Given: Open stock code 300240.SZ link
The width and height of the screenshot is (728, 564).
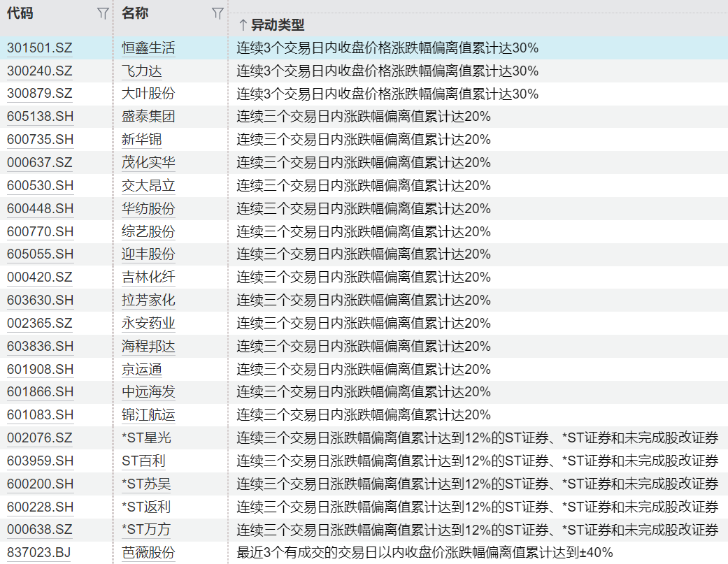Looking at the screenshot, I should click(40, 71).
